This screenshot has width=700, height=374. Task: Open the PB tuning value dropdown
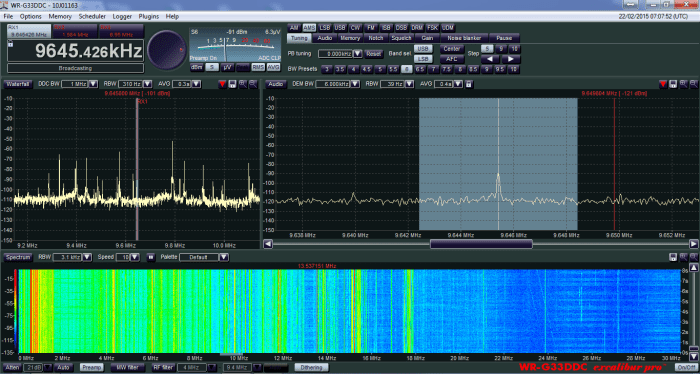point(358,54)
